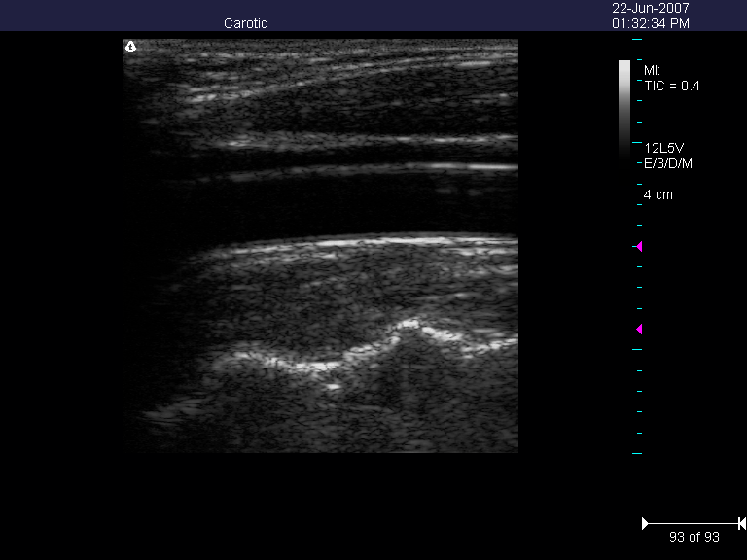Select the TIC = 0.4 readout
The image size is (747, 560).
pyautogui.click(x=672, y=86)
